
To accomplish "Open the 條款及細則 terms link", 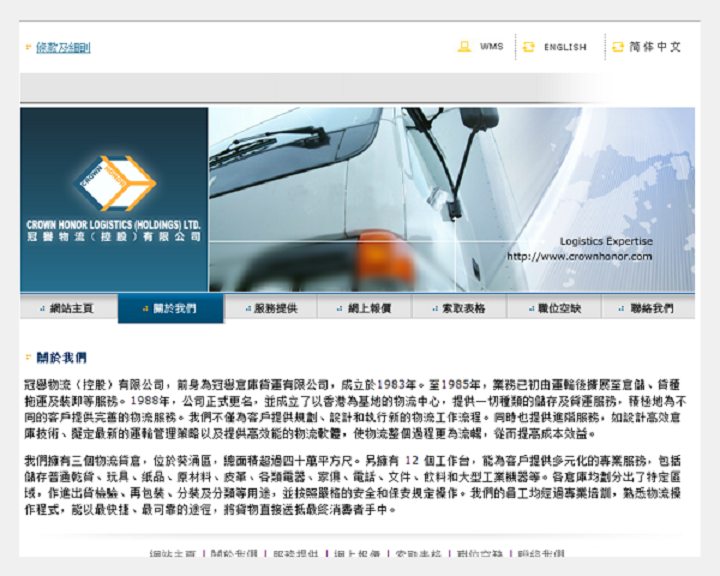I will pyautogui.click(x=63, y=47).
